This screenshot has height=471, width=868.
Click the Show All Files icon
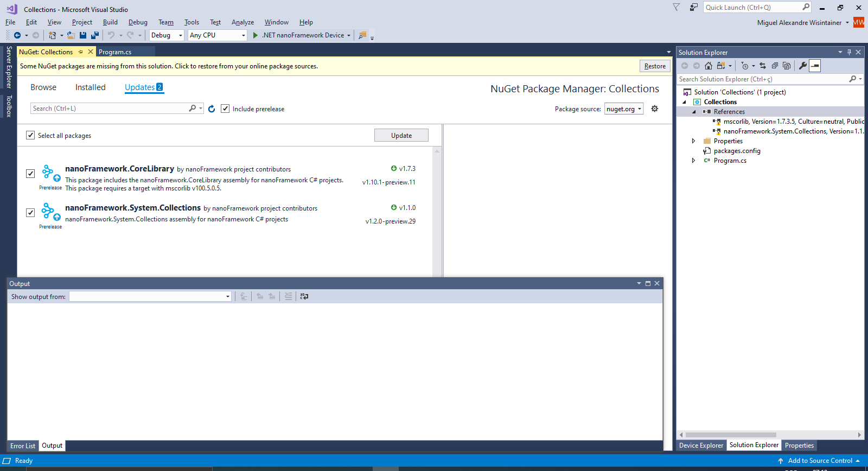(x=787, y=66)
